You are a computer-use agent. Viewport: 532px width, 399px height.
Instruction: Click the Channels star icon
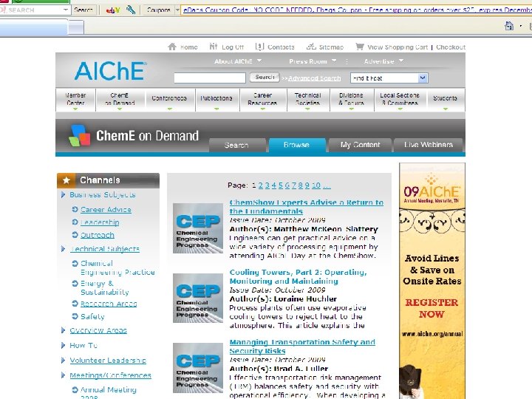tap(66, 180)
